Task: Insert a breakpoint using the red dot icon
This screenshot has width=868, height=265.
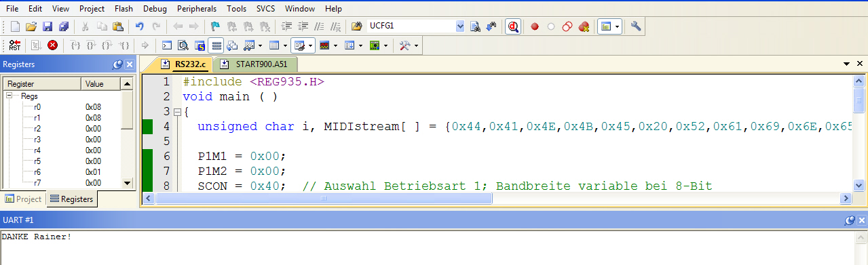Action: click(x=535, y=26)
